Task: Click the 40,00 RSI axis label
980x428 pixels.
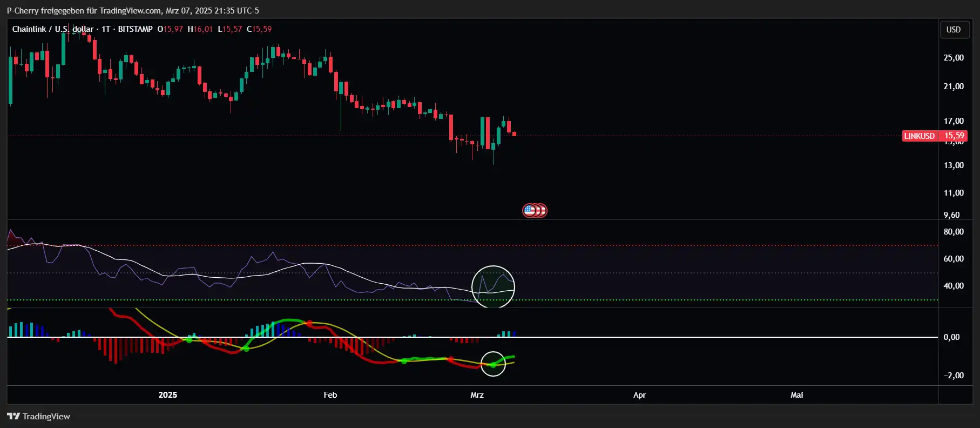Action: (x=954, y=286)
